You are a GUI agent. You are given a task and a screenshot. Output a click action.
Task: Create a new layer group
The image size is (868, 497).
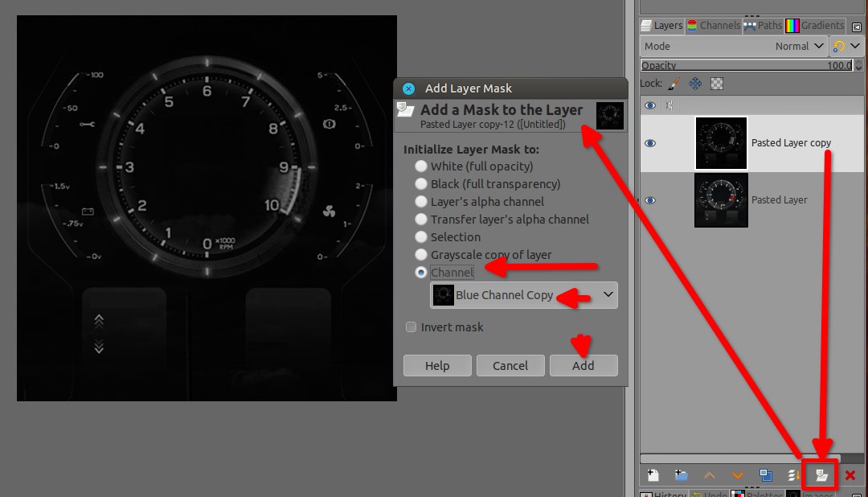[682, 474]
